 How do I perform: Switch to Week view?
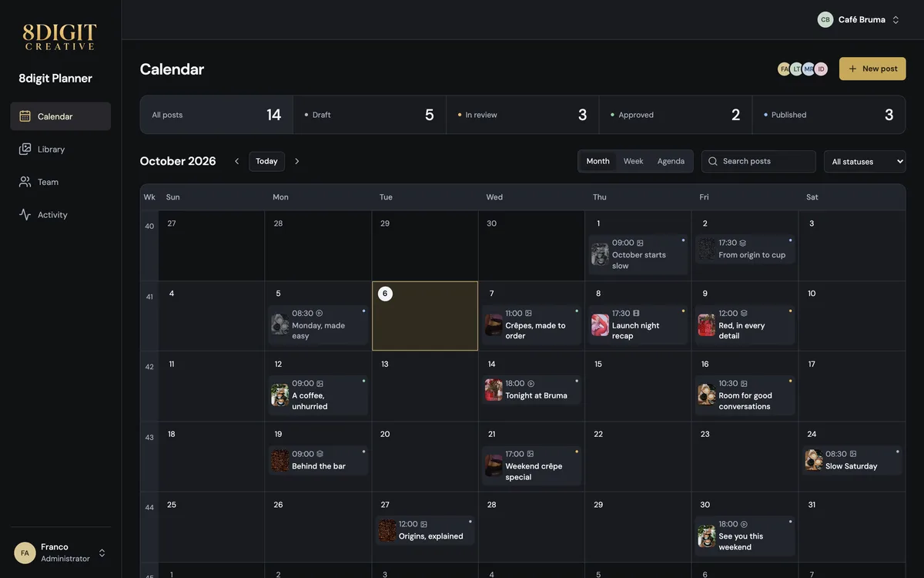[633, 161]
